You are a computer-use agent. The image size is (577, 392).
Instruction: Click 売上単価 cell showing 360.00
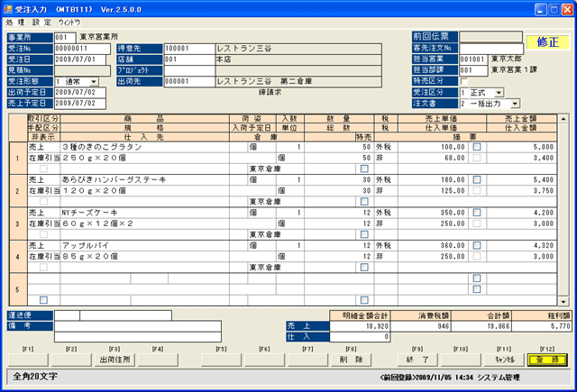point(433,246)
